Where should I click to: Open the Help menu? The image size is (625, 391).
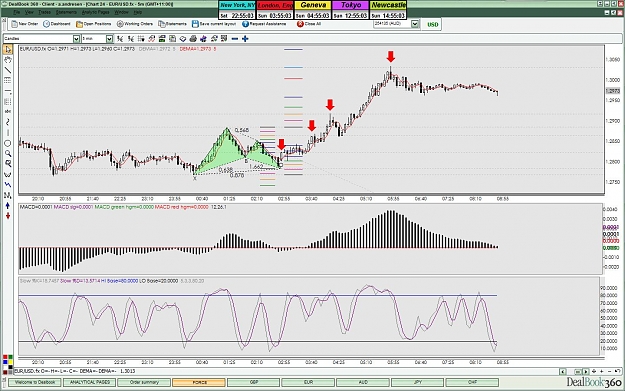coord(138,12)
